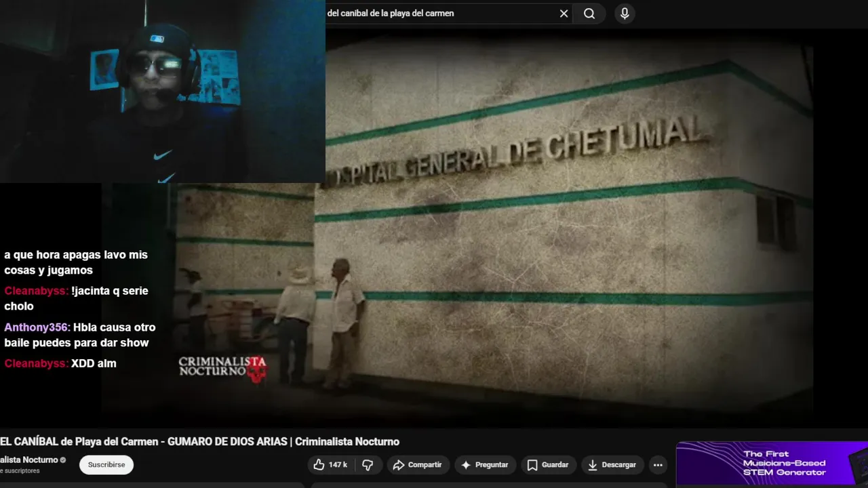Click the Preguntar sparkle button
The width and height of the screenshot is (868, 488).
[485, 465]
